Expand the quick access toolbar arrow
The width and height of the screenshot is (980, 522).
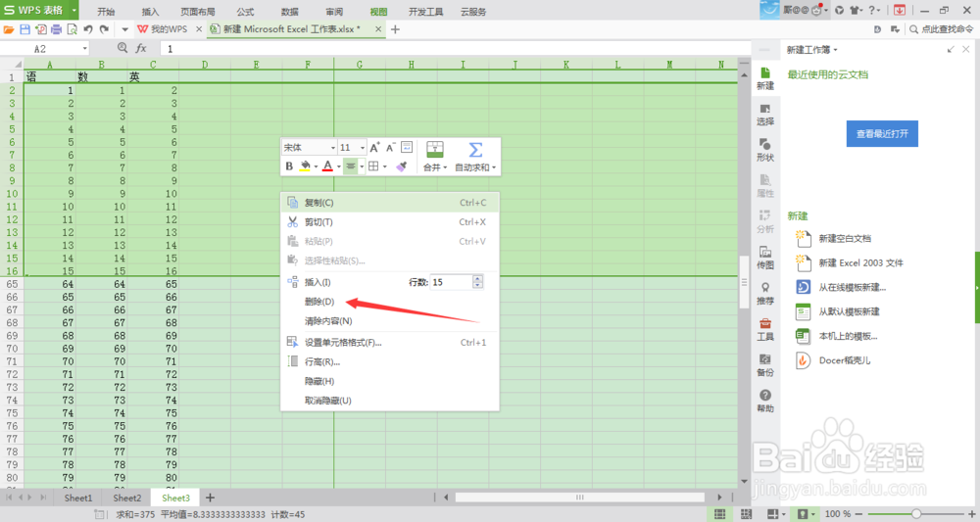pos(124,29)
